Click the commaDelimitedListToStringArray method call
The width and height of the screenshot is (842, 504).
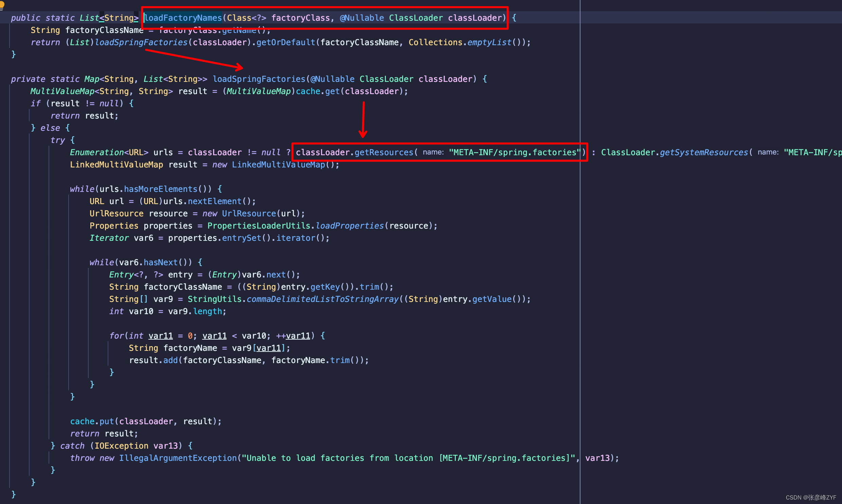(x=323, y=299)
